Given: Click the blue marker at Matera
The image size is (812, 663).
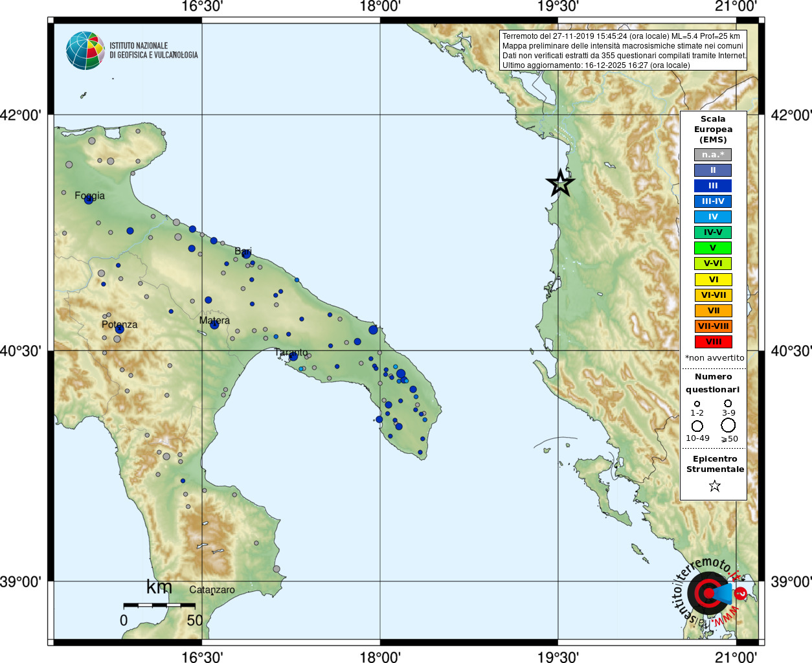Looking at the screenshot, I should point(214,324).
